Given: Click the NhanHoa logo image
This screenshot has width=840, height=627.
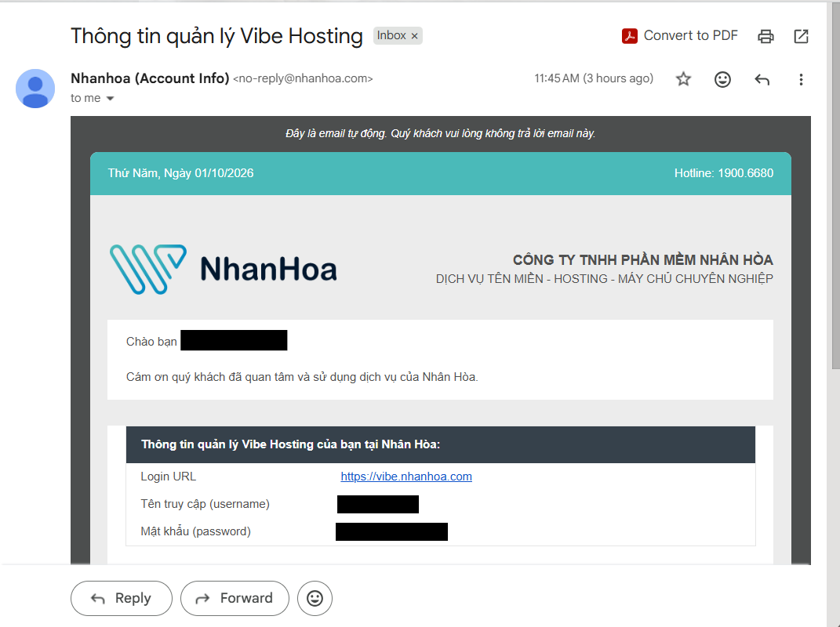Looking at the screenshot, I should pyautogui.click(x=224, y=269).
